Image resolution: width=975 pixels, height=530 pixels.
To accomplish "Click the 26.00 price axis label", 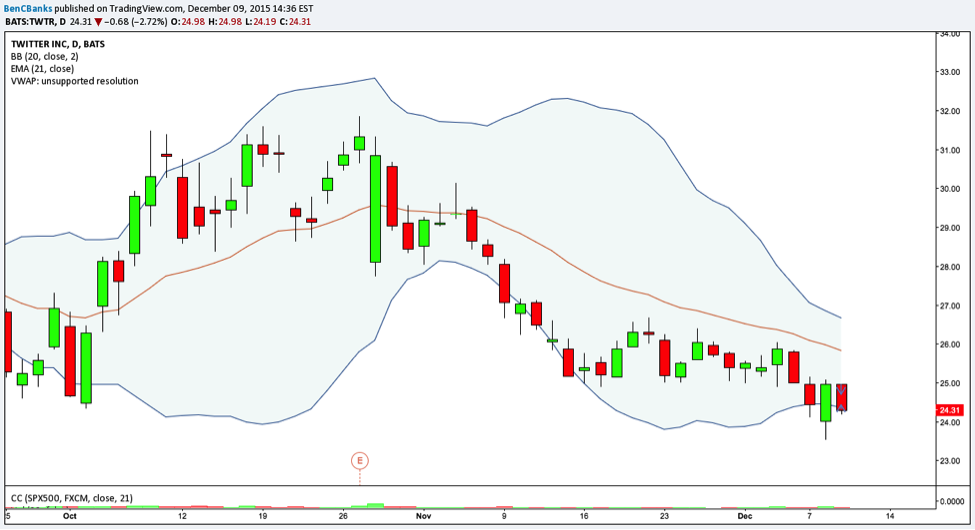I will pos(950,345).
